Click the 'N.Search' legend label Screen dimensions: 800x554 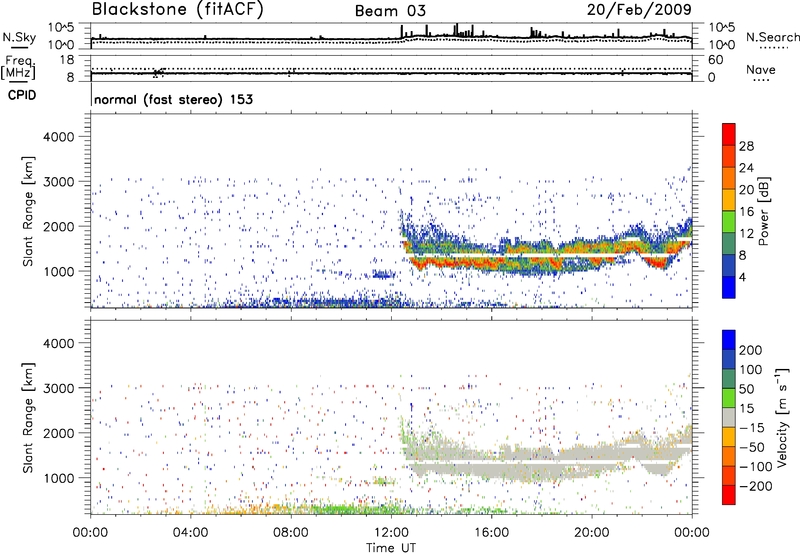point(772,37)
